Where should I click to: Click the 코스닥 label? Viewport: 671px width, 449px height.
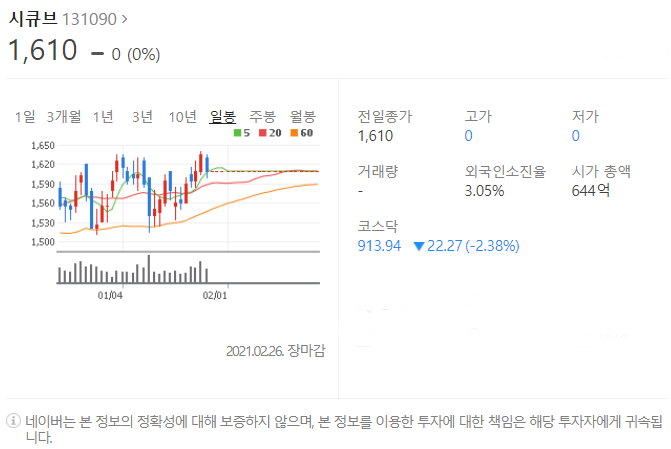click(377, 226)
